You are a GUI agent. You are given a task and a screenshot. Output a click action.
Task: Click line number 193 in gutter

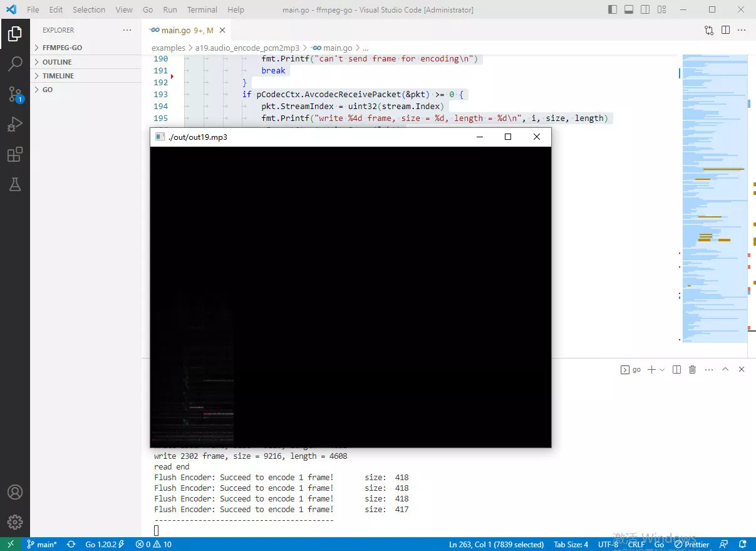160,94
